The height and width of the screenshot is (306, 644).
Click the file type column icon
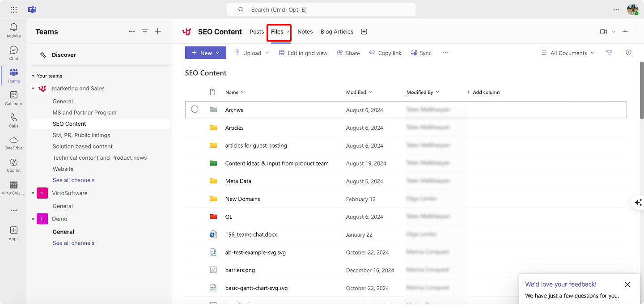click(x=212, y=92)
